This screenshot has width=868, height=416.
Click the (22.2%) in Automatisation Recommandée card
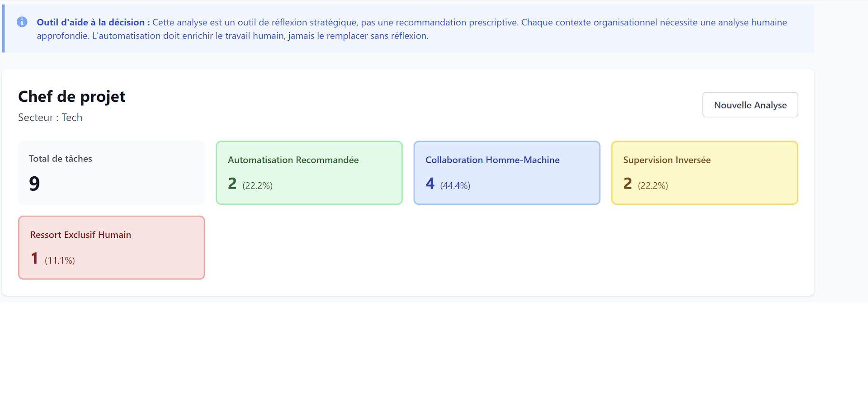click(x=257, y=185)
